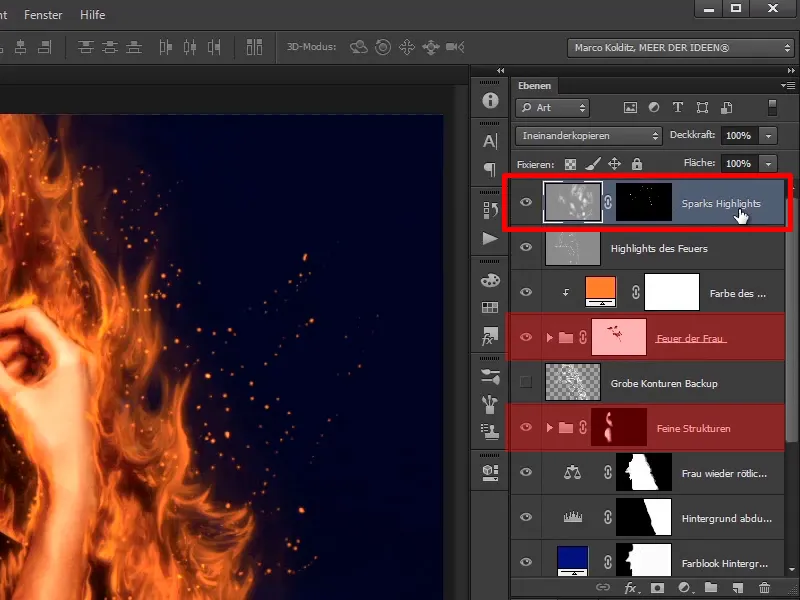The height and width of the screenshot is (600, 800).
Task: Click the link layers icon at panel bottom
Action: (x=603, y=588)
